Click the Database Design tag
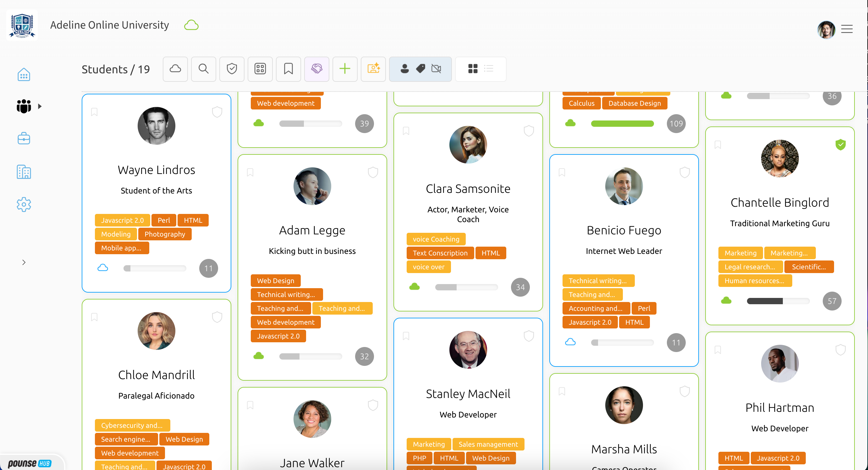868x470 pixels. click(635, 103)
